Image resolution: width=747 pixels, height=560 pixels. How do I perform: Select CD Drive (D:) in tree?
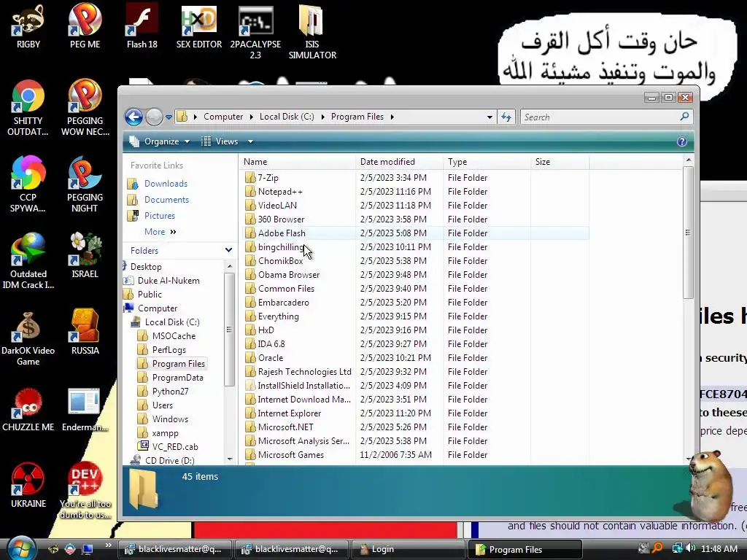[169, 461]
